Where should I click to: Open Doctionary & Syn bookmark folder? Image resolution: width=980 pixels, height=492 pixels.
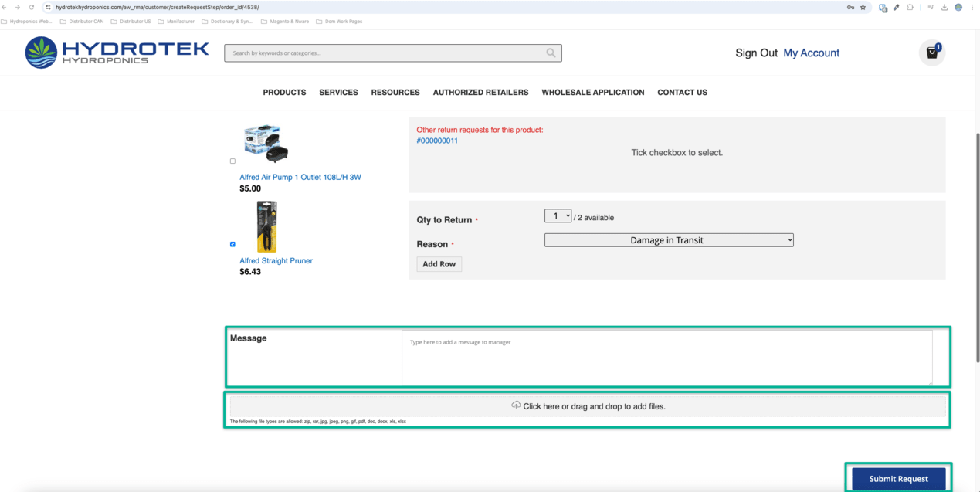[227, 22]
